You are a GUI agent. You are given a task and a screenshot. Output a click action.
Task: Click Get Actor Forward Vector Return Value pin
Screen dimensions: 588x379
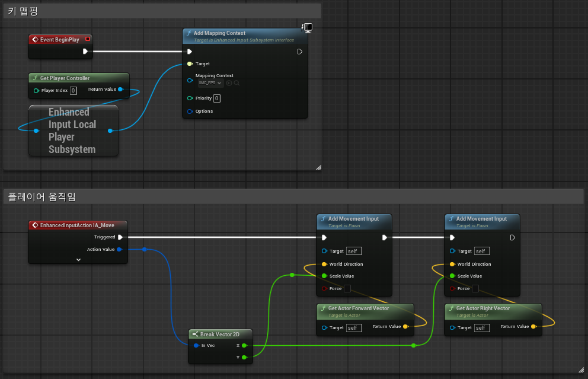pyautogui.click(x=406, y=326)
